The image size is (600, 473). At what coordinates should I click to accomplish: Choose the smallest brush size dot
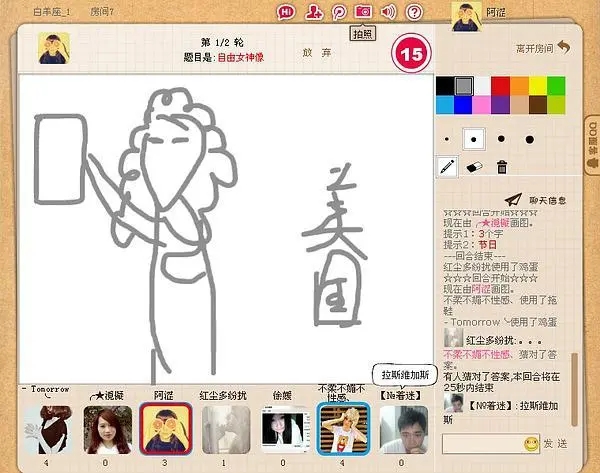(x=446, y=139)
